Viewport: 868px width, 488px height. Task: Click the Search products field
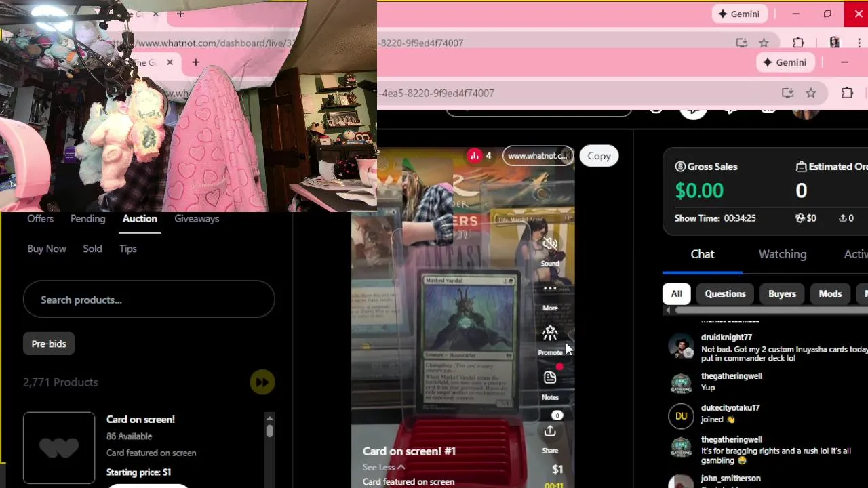(x=149, y=300)
